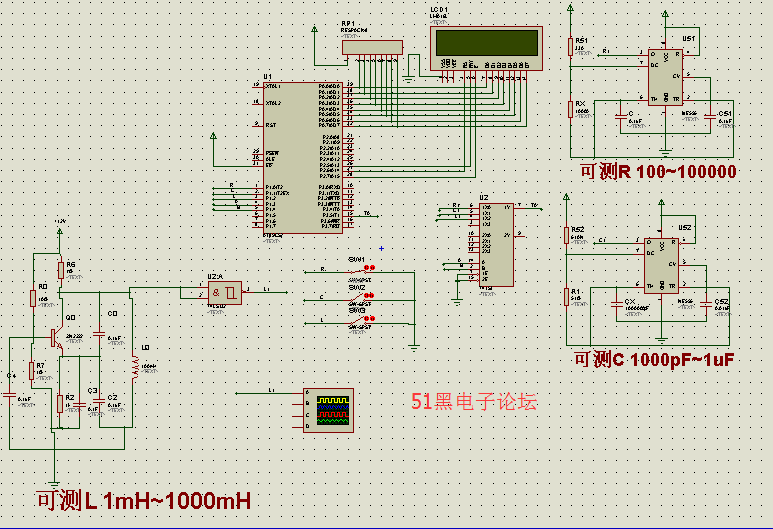Select resistor R0
The image size is (773, 529).
point(33,298)
